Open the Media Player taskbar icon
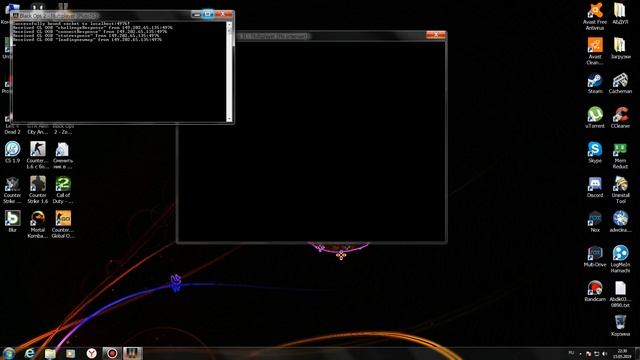This screenshot has height=360, width=640. point(71,353)
